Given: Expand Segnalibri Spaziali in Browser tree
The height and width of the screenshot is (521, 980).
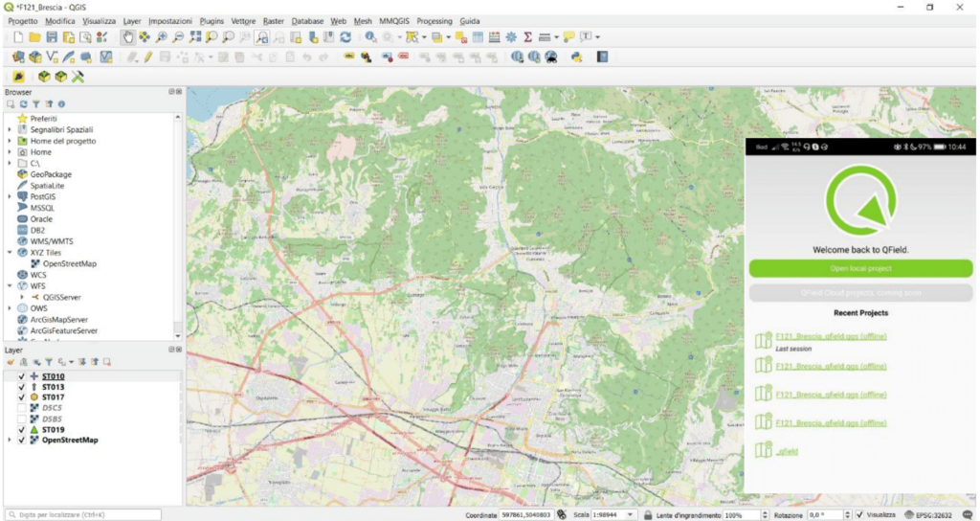Looking at the screenshot, I should tap(10, 130).
